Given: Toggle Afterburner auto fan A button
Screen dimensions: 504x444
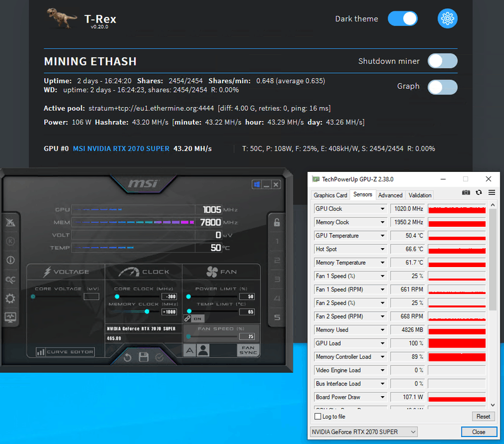Looking at the screenshot, I should click(x=190, y=350).
